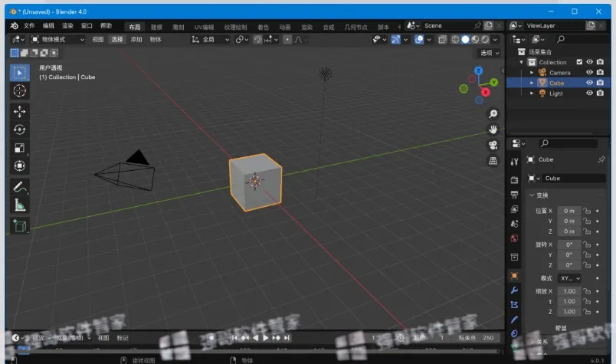The width and height of the screenshot is (616, 364).
Task: Expand the Light tree item
Action: (x=532, y=93)
